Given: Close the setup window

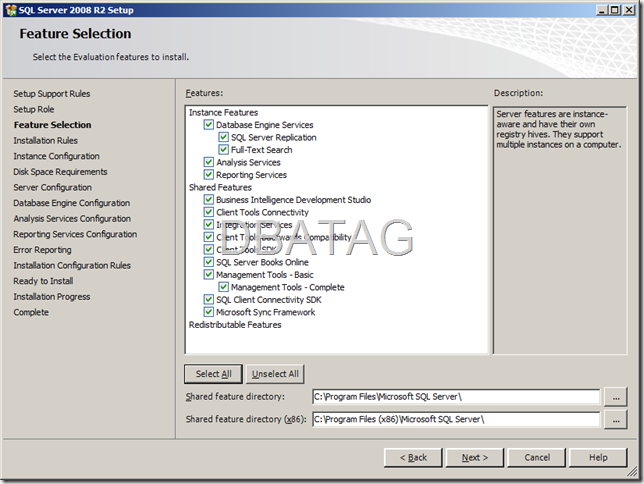Looking at the screenshot, I should tap(629, 10).
